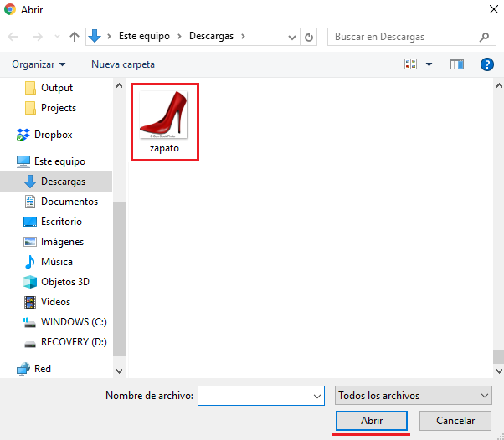Click the preview pane icon

(x=456, y=64)
